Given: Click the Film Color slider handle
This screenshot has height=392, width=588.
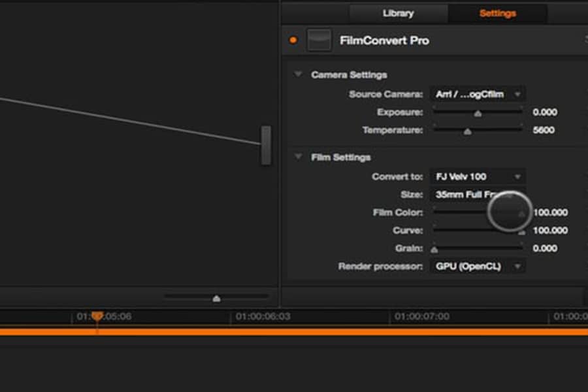Looking at the screenshot, I should (x=521, y=214).
